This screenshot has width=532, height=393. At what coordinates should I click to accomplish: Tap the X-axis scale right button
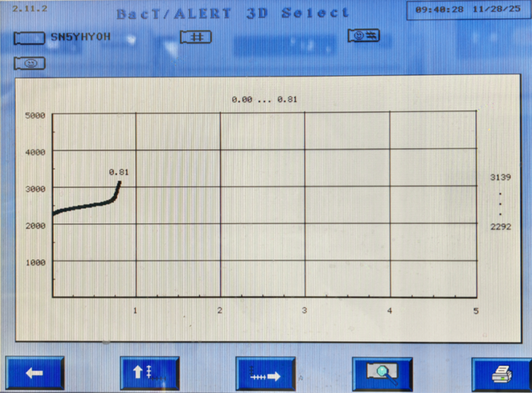click(x=266, y=374)
